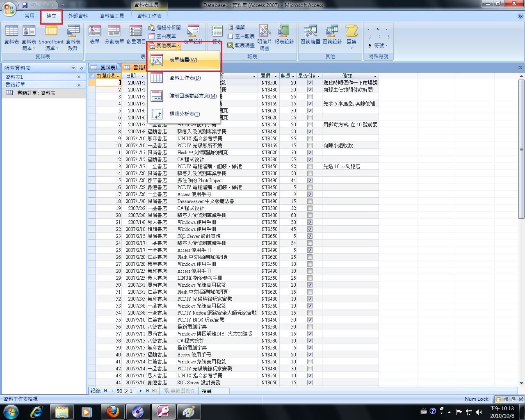This screenshot has height=420, width=525.
Task: Open the 符號 (Symbol) dropdown
Action: pos(378,45)
